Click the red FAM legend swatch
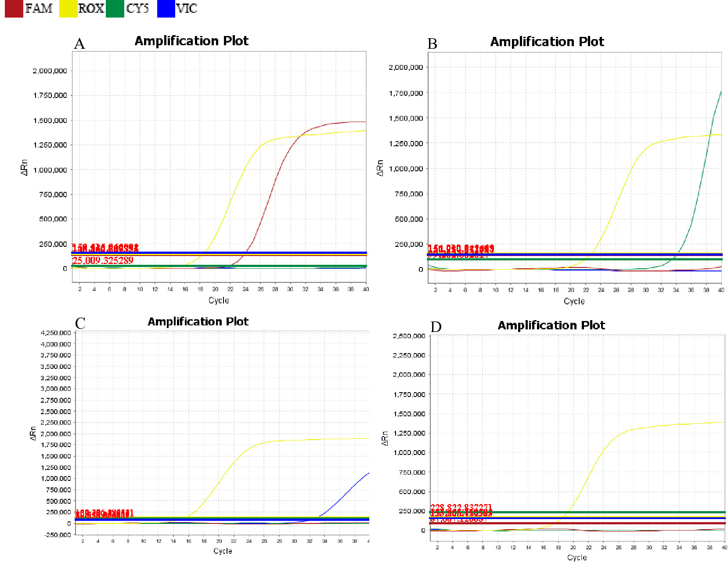This screenshot has height=570, width=728. point(14,9)
